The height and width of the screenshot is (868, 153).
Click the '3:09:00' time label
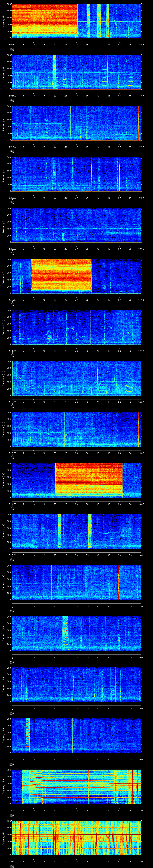12,249
